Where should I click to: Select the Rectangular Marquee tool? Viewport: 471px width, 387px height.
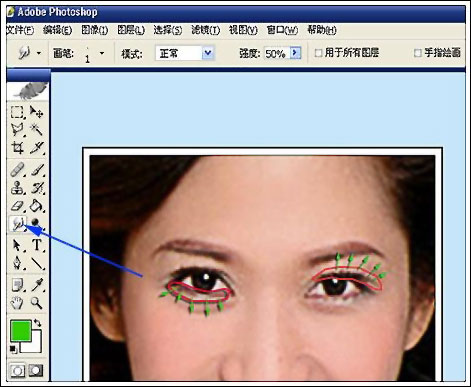pyautogui.click(x=17, y=112)
